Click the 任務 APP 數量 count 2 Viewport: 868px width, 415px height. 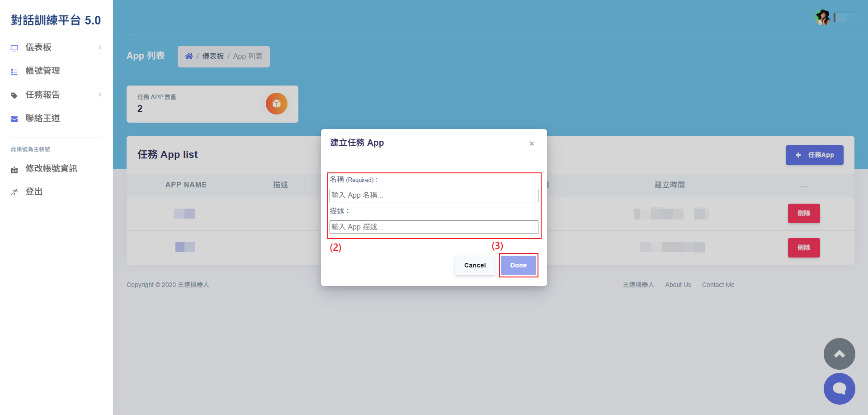140,109
